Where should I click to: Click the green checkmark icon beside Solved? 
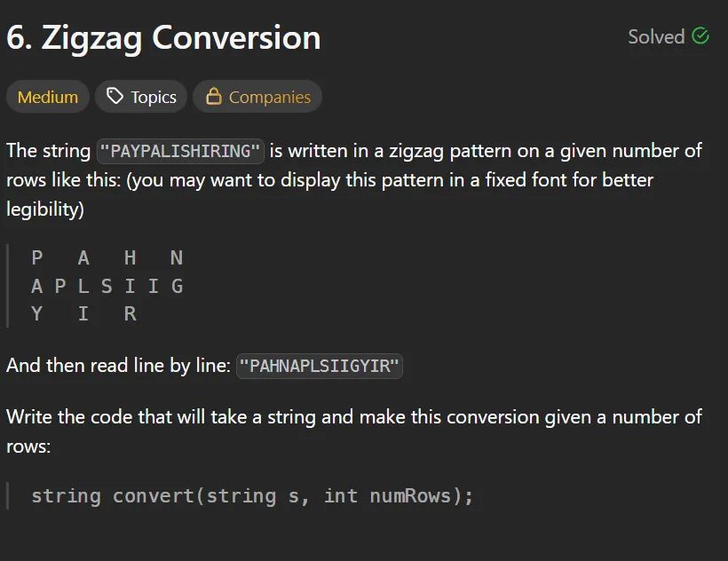(700, 36)
